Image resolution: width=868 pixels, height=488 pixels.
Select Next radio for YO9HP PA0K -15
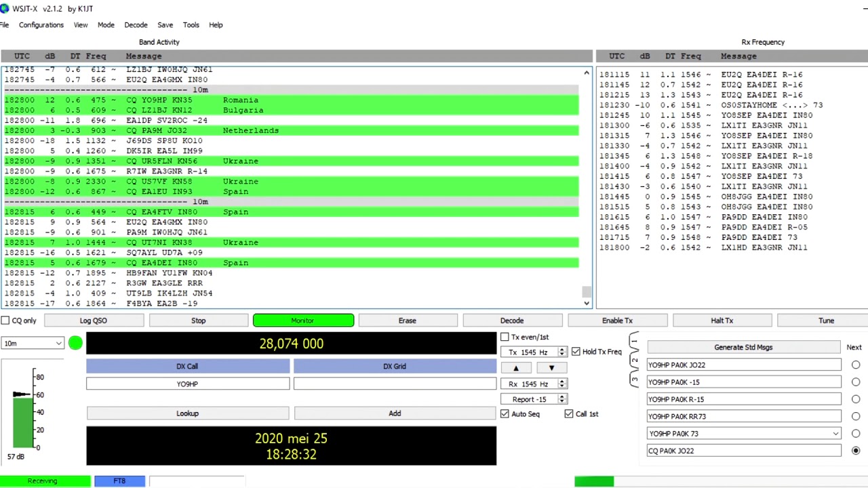[x=856, y=382]
